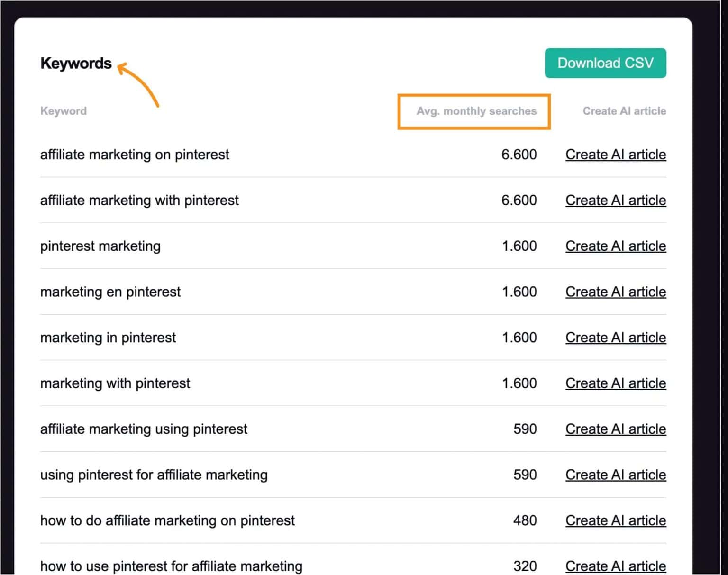Click the 480 search volume value
Screen dimensions: 728x575
pyautogui.click(x=525, y=520)
